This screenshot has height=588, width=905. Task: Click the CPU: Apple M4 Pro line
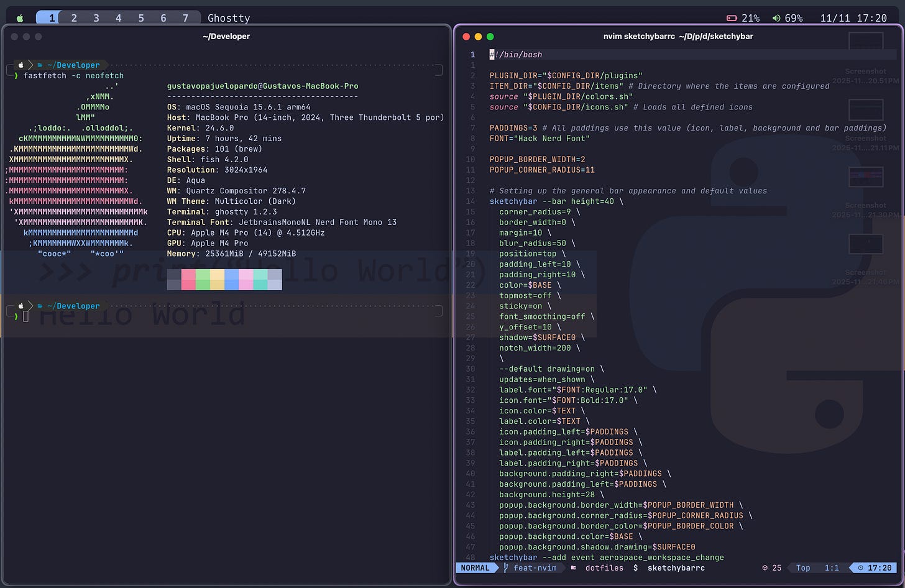[x=246, y=232]
